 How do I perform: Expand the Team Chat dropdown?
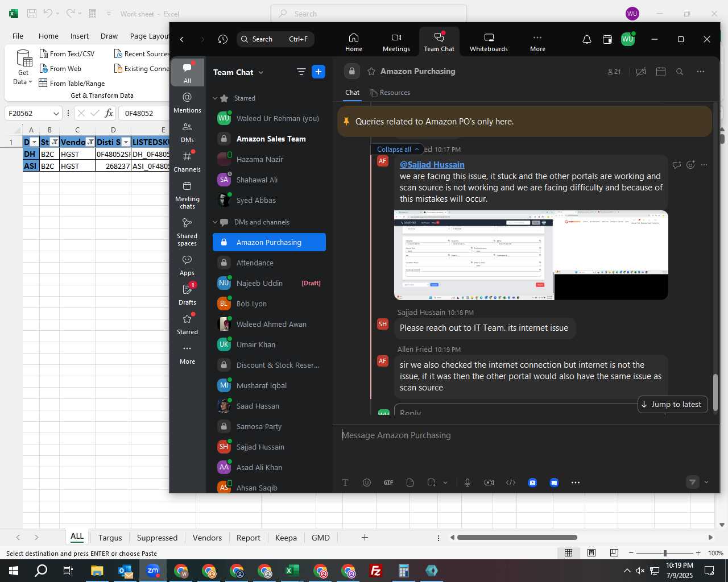(261, 72)
